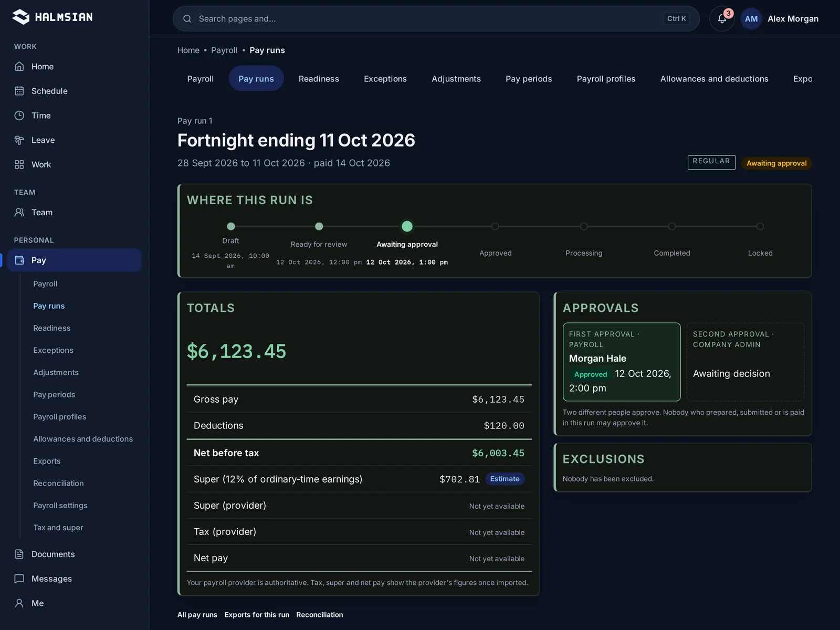
Task: Open the Adjustments tab
Action: tap(456, 79)
